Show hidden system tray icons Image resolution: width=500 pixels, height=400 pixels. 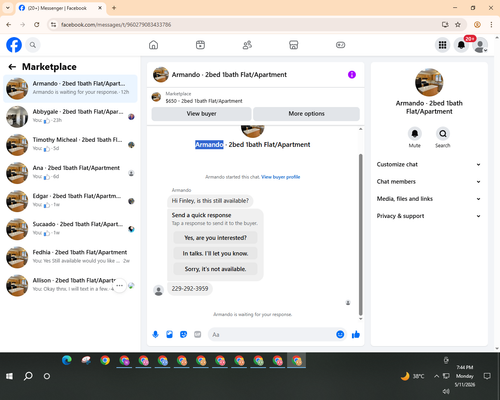436,376
